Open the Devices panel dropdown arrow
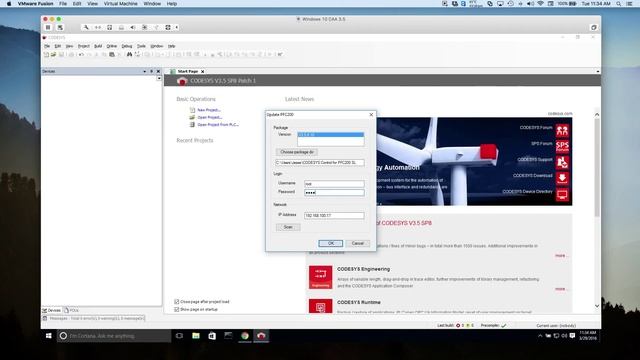The width and height of the screenshot is (640, 360). pos(144,71)
